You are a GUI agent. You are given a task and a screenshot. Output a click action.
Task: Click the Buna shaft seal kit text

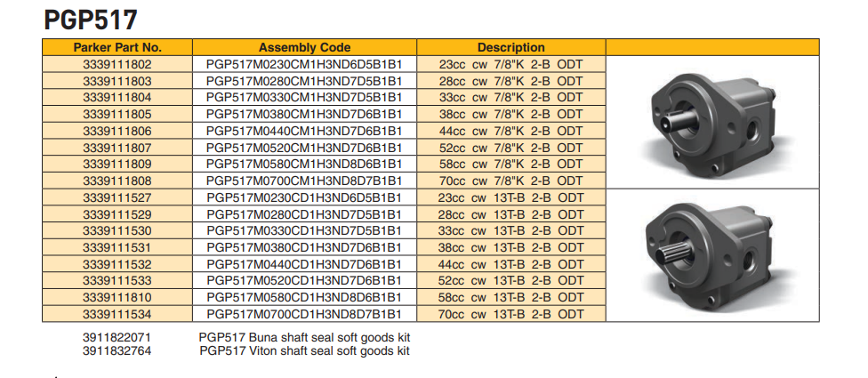(x=304, y=338)
